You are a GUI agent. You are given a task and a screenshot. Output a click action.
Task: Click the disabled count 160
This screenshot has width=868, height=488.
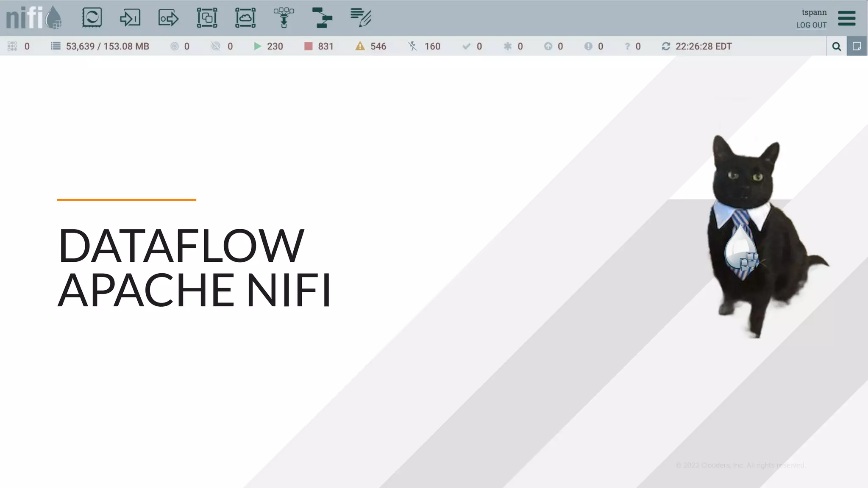(432, 46)
